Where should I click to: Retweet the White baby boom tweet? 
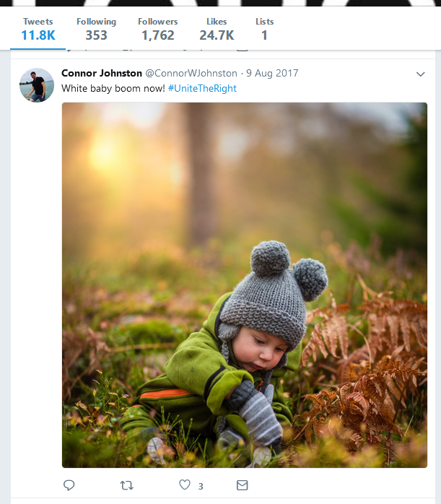click(127, 485)
